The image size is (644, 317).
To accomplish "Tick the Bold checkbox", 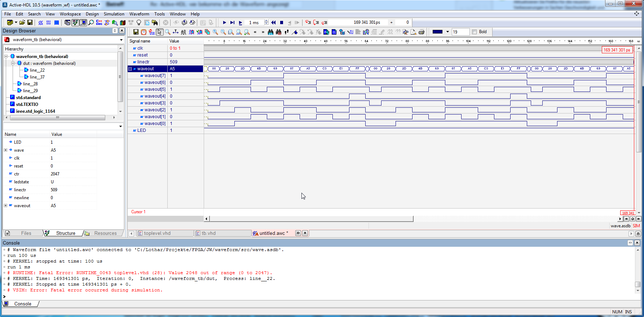I will pyautogui.click(x=475, y=32).
